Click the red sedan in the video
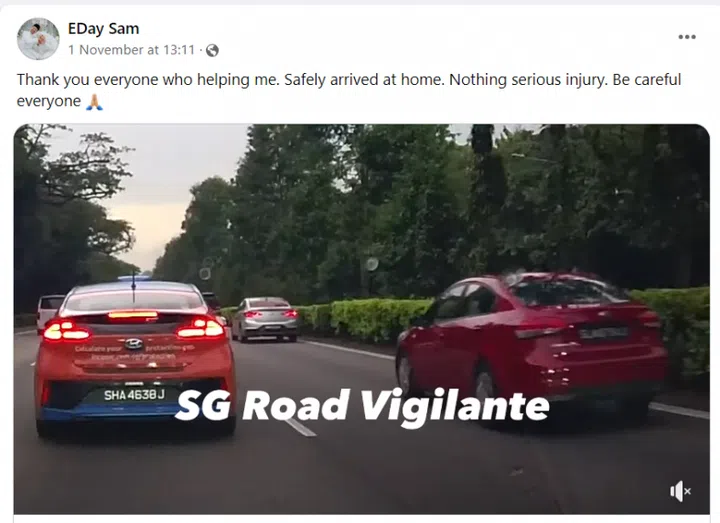Image resolution: width=720 pixels, height=523 pixels. click(532, 346)
